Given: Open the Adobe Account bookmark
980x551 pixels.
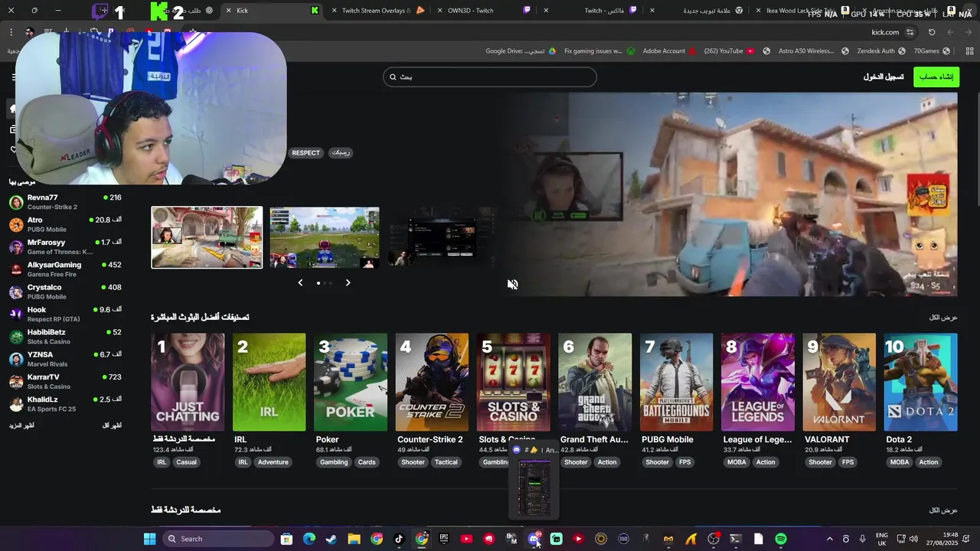Looking at the screenshot, I should pos(669,51).
